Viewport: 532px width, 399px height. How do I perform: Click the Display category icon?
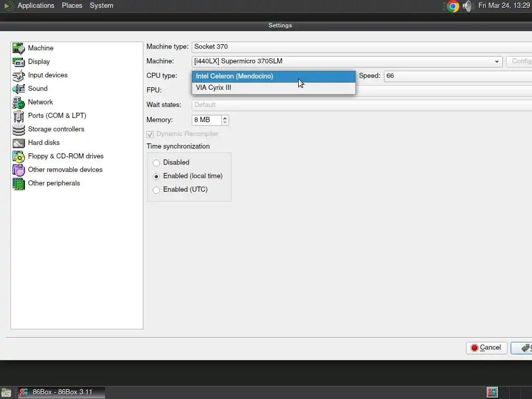(x=19, y=62)
